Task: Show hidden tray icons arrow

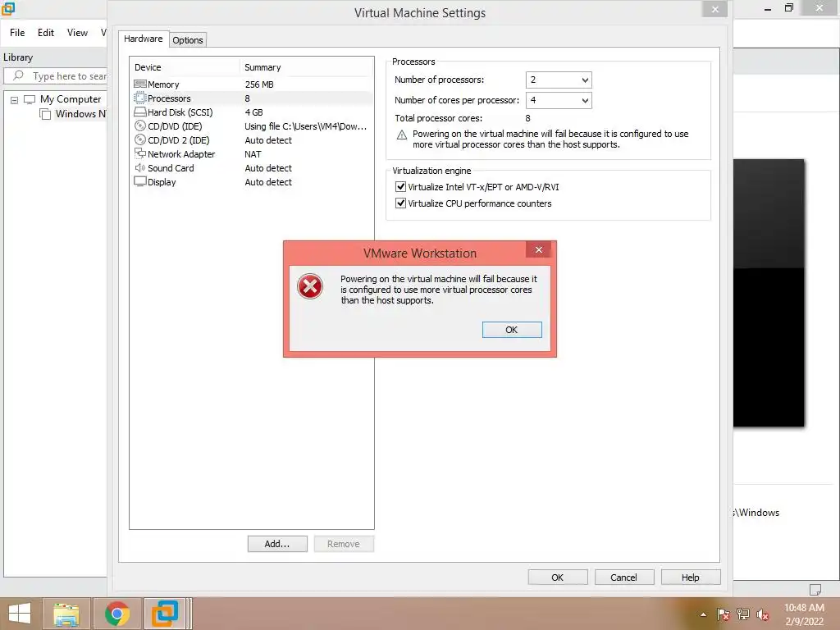Action: pyautogui.click(x=703, y=614)
